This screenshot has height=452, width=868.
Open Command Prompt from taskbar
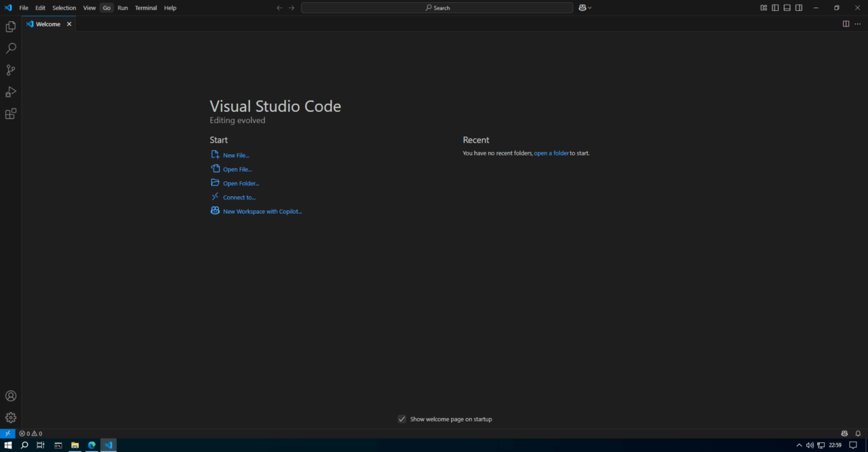[58, 445]
